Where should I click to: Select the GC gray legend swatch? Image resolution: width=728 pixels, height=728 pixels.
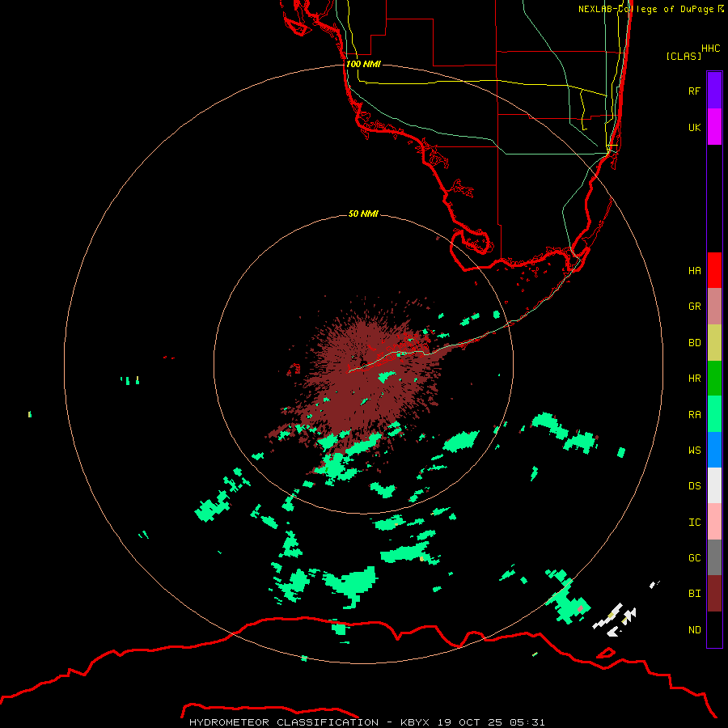pyautogui.click(x=714, y=557)
